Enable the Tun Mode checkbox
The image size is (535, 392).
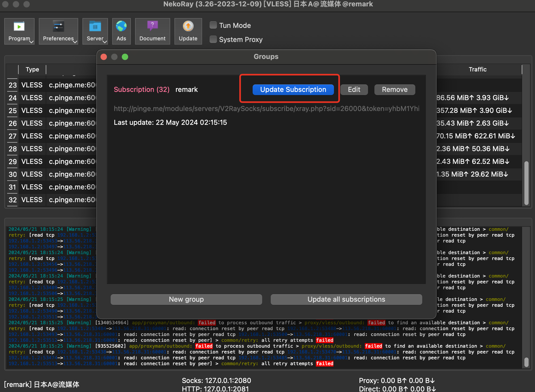click(213, 25)
